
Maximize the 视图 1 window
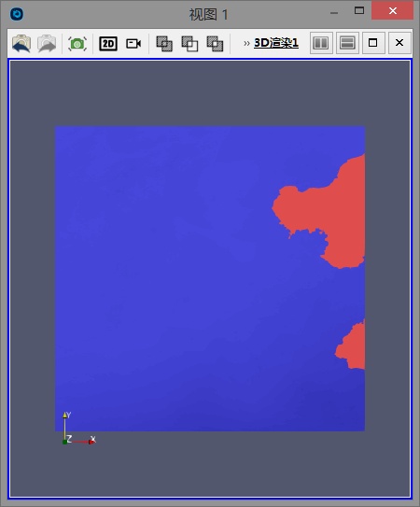pyautogui.click(x=359, y=10)
